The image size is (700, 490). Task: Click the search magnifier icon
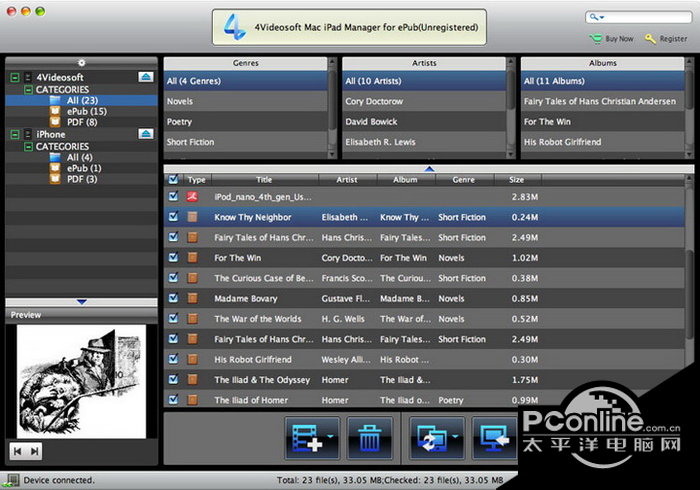(593, 17)
